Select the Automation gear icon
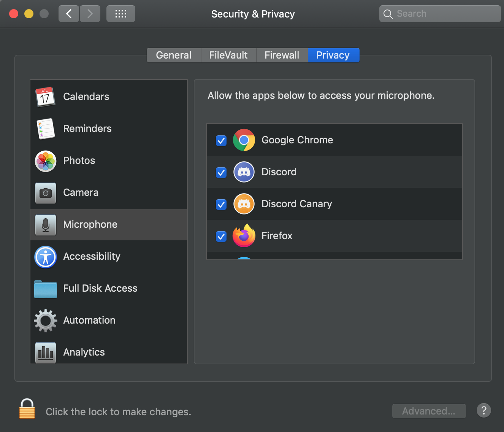 point(46,321)
